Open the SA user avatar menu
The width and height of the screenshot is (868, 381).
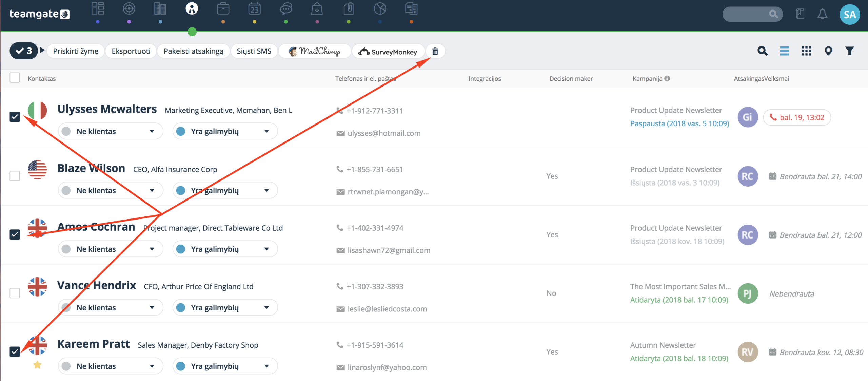[850, 15]
